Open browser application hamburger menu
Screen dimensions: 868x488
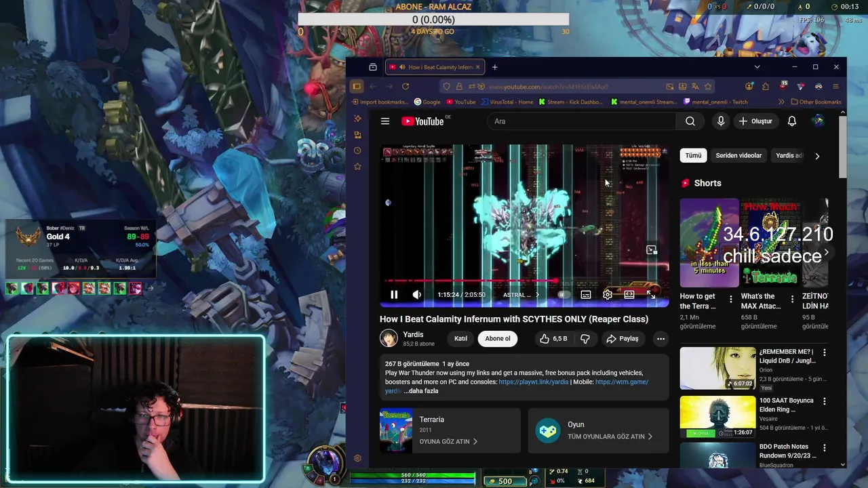tap(835, 87)
